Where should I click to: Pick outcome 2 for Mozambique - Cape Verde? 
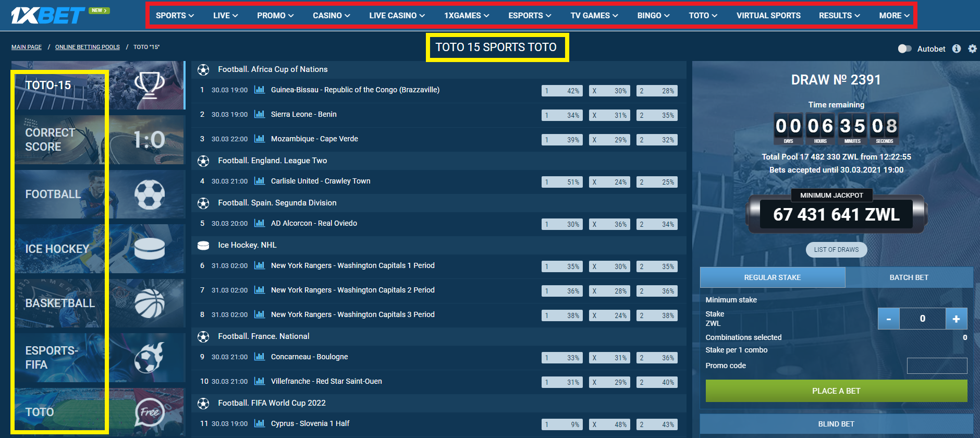click(x=657, y=140)
